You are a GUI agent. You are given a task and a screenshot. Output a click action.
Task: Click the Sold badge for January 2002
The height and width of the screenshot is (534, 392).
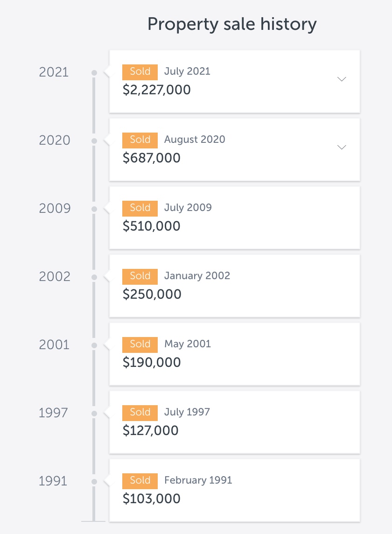(x=140, y=276)
